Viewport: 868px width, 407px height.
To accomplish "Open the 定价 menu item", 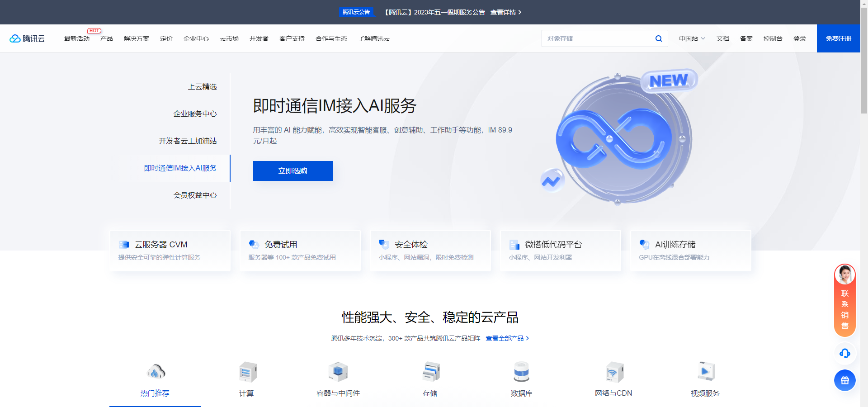I will pos(166,38).
